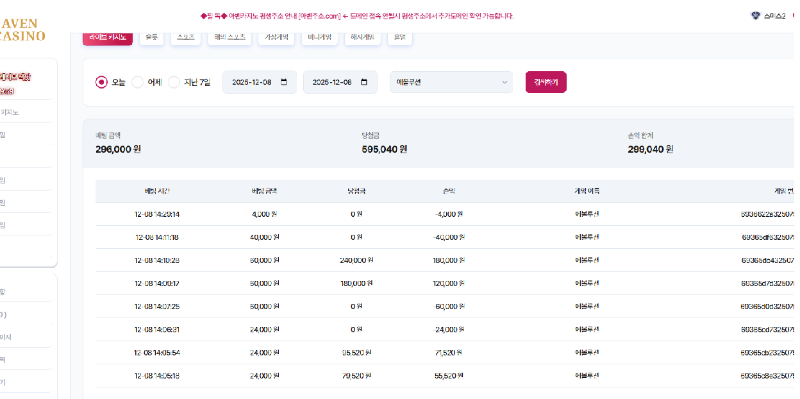The width and height of the screenshot is (800, 399).
Task: Click the 검색하기 search button
Action: 546,82
